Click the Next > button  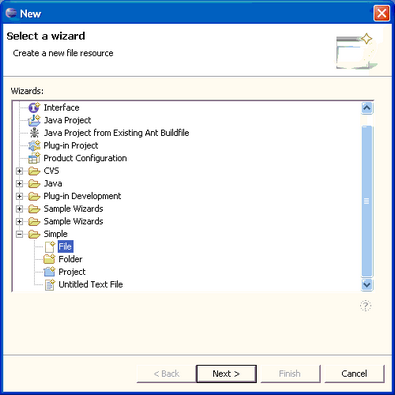[226, 374]
